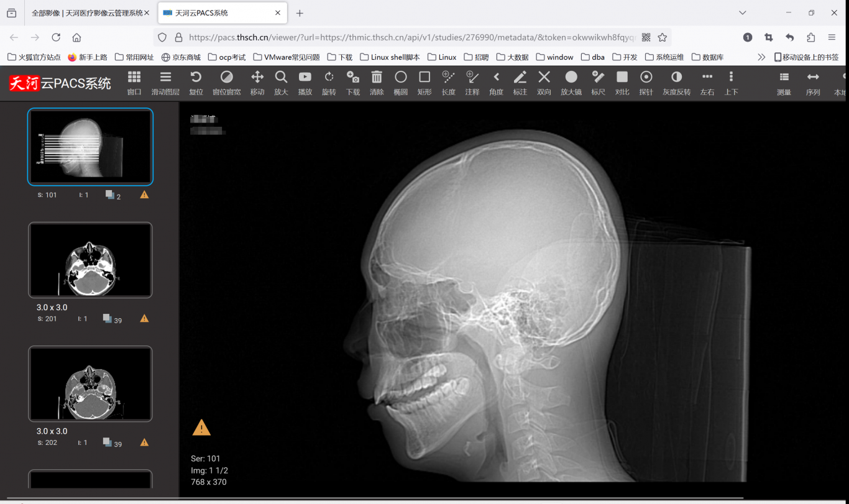Flip image with 左右 tool

(x=707, y=83)
